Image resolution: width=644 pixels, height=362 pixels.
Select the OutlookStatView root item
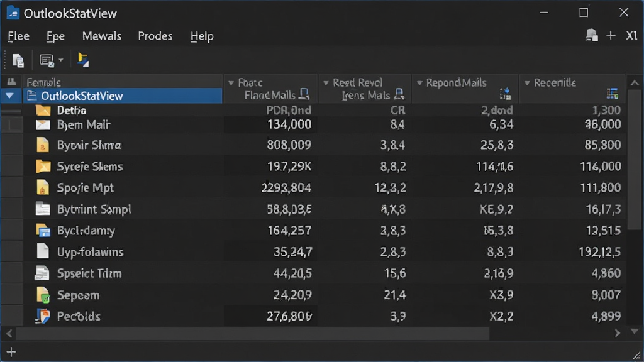tap(123, 96)
